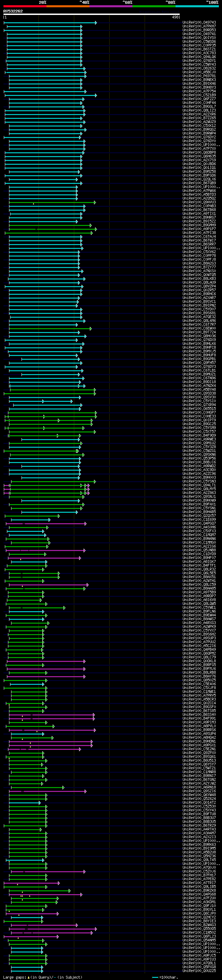Viewport: 222px width, 980px height.
Task: Select label UniRef100_B9GGL7
Action: pos(199,106)
